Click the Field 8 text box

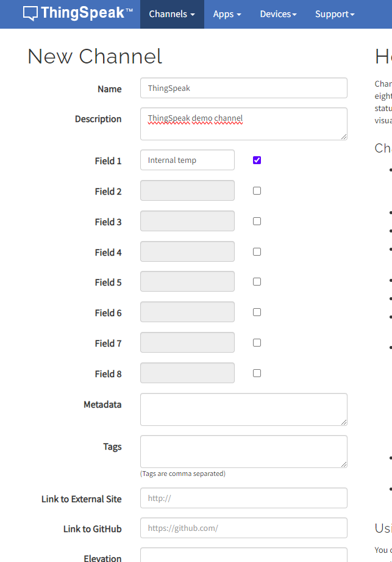(x=187, y=373)
